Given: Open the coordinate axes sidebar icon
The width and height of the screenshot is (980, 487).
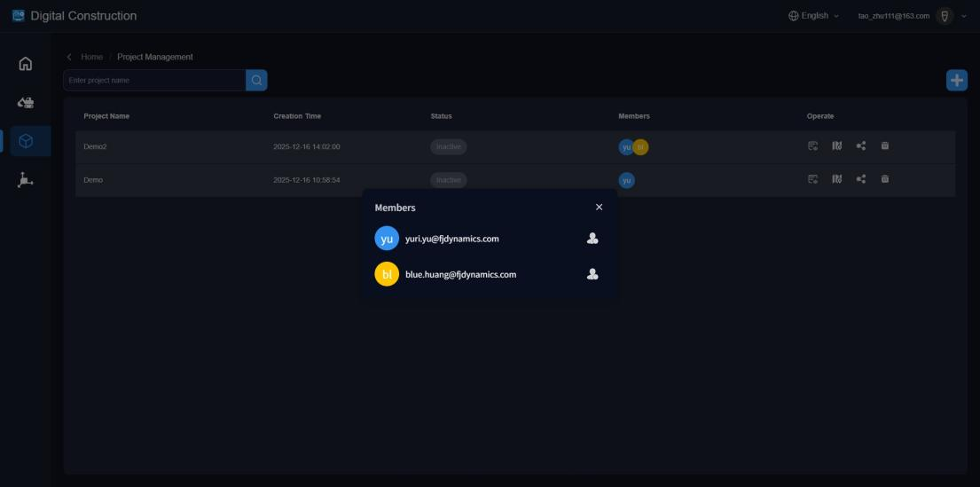Looking at the screenshot, I should [x=26, y=180].
